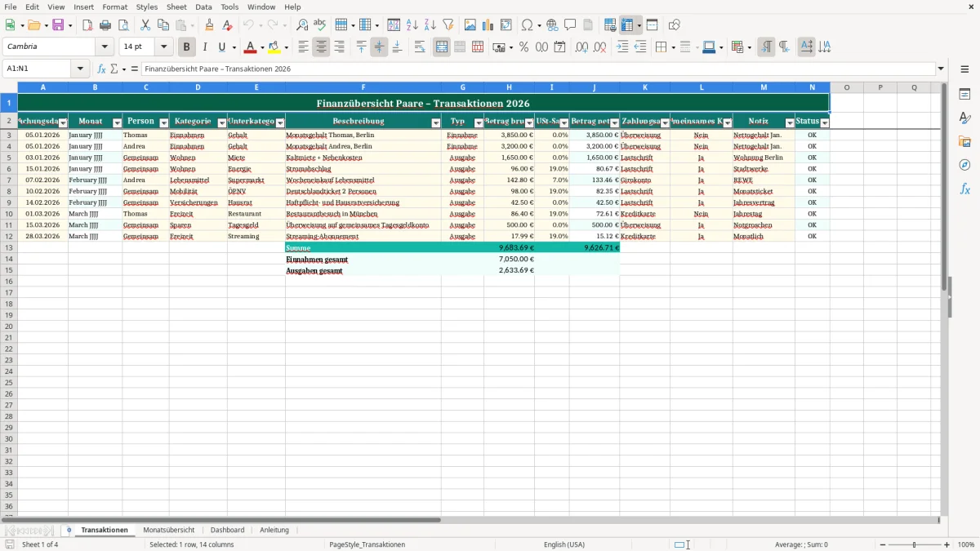Switch to Dashboard sheet tab
This screenshot has height=551, width=980.
227,530
